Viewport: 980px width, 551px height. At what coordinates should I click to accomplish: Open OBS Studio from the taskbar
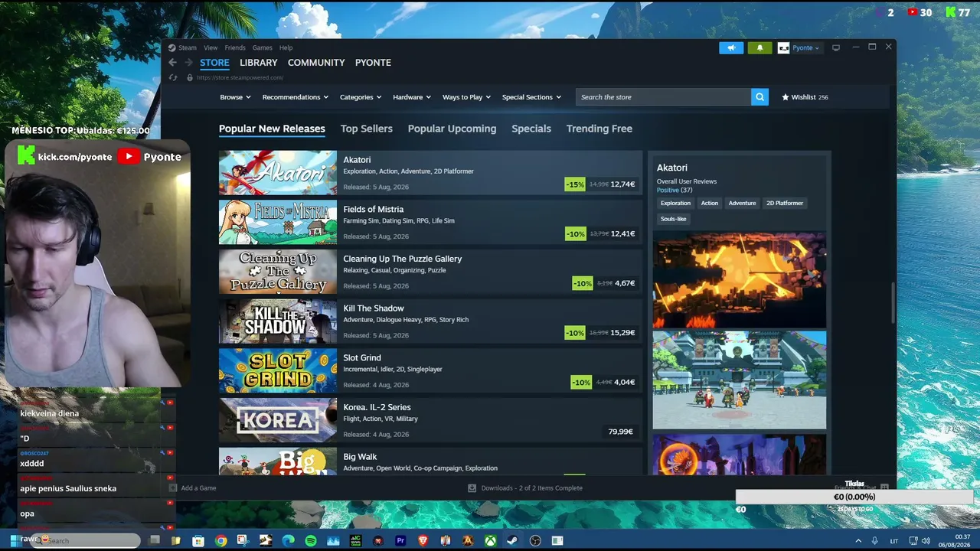(535, 541)
